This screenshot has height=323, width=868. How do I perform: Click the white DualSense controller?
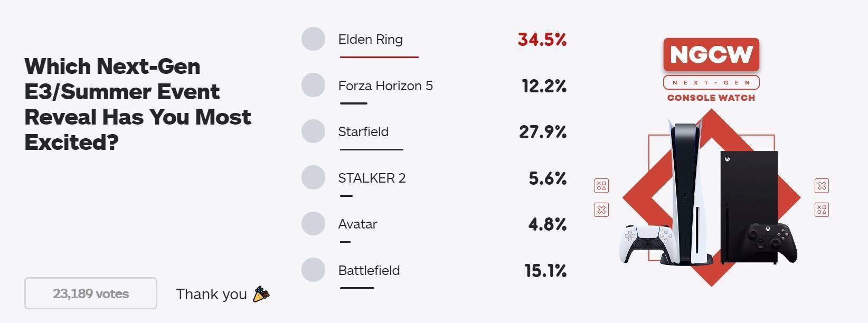[647, 243]
